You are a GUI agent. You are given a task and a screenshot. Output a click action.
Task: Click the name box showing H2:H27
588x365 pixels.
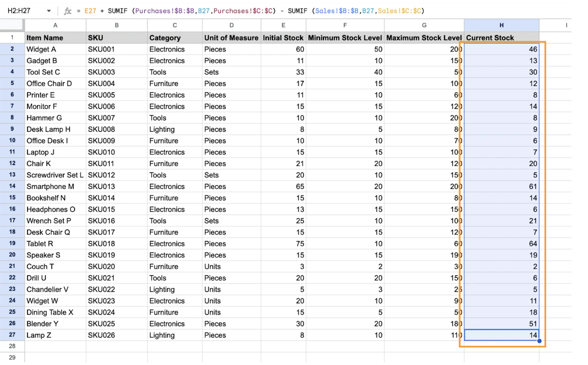(x=29, y=11)
